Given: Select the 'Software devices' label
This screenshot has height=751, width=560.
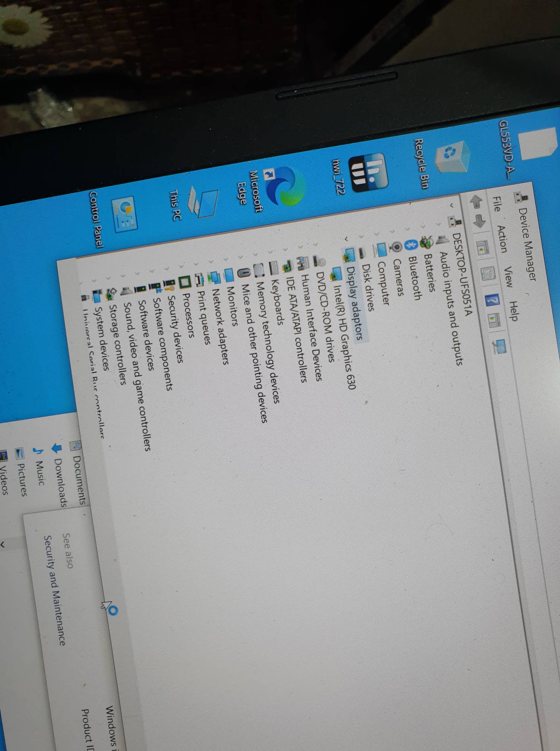Looking at the screenshot, I should pos(146,335).
